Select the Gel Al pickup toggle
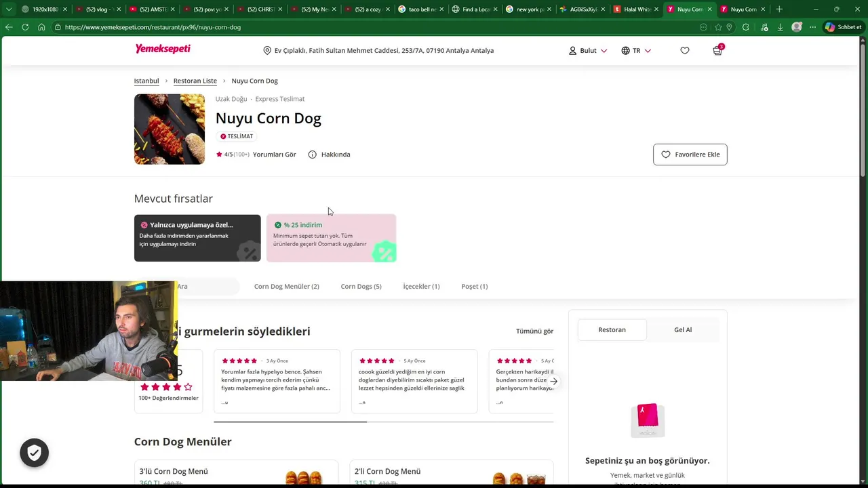Viewport: 868px width, 488px height. pyautogui.click(x=683, y=329)
